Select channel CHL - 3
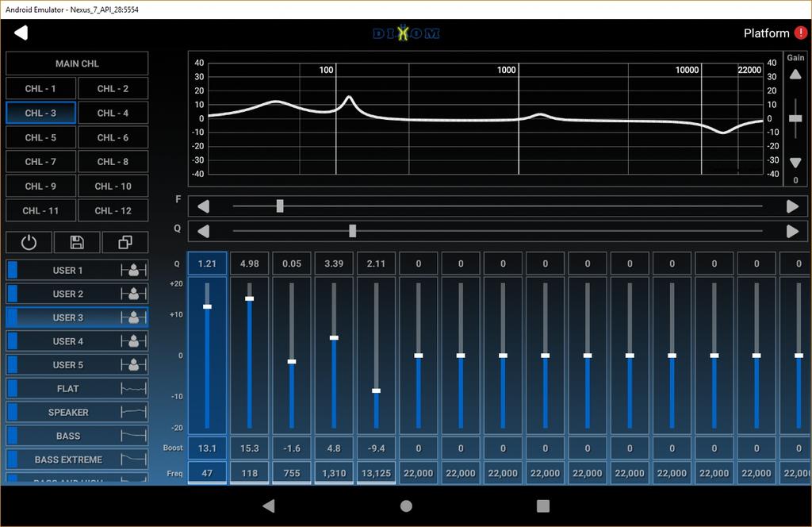 (40, 113)
